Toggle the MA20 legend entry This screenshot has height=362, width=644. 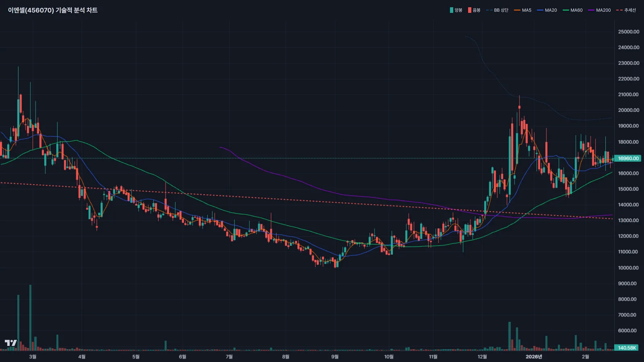coord(547,10)
